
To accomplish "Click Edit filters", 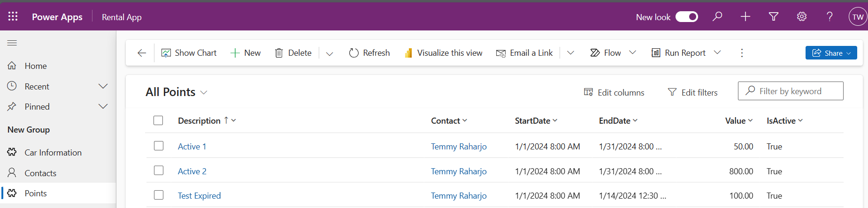I will click(692, 93).
